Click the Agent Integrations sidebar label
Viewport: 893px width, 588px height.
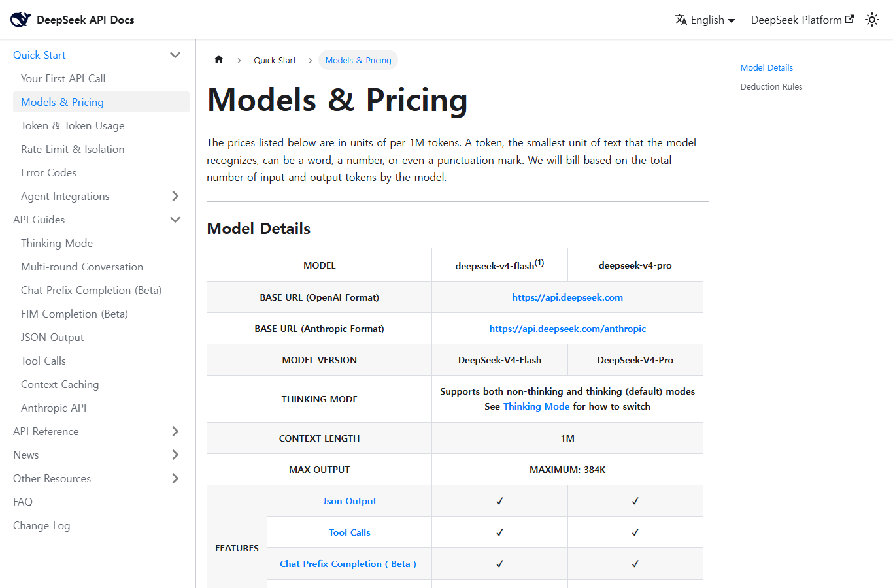[65, 196]
